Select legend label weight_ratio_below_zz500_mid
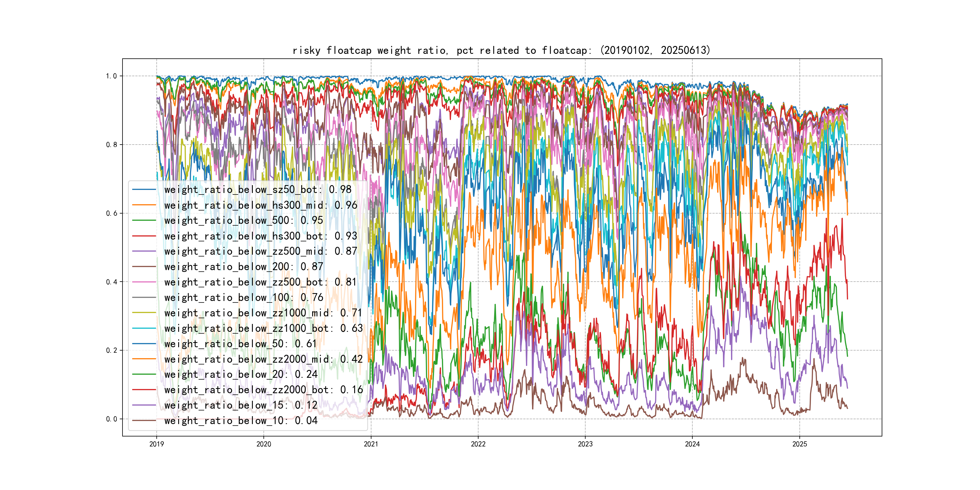This screenshot has height=490, width=980. 261,251
